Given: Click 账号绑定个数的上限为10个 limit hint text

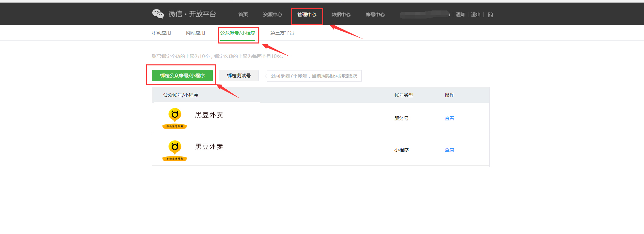Looking at the screenshot, I should pos(218,56).
